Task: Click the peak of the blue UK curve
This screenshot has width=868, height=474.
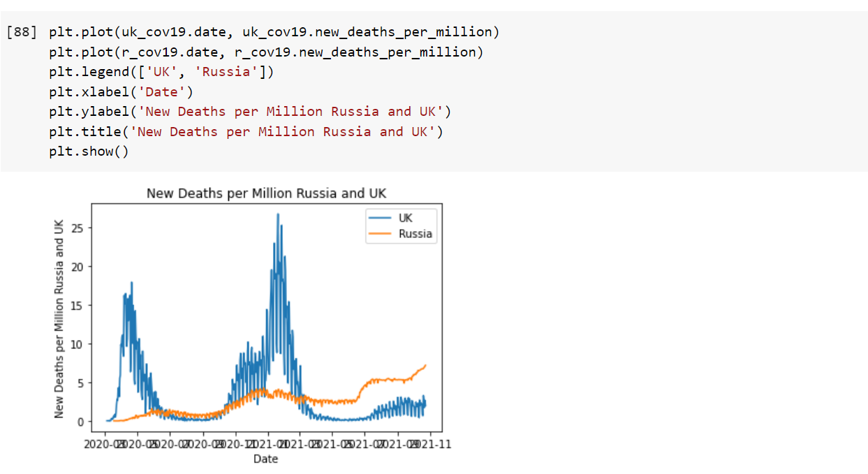Action: click(277, 216)
